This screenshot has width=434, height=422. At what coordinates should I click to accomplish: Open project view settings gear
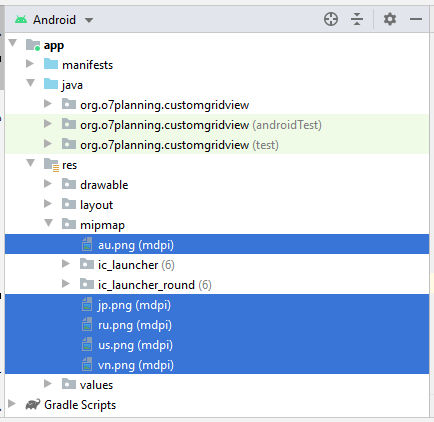[x=390, y=19]
